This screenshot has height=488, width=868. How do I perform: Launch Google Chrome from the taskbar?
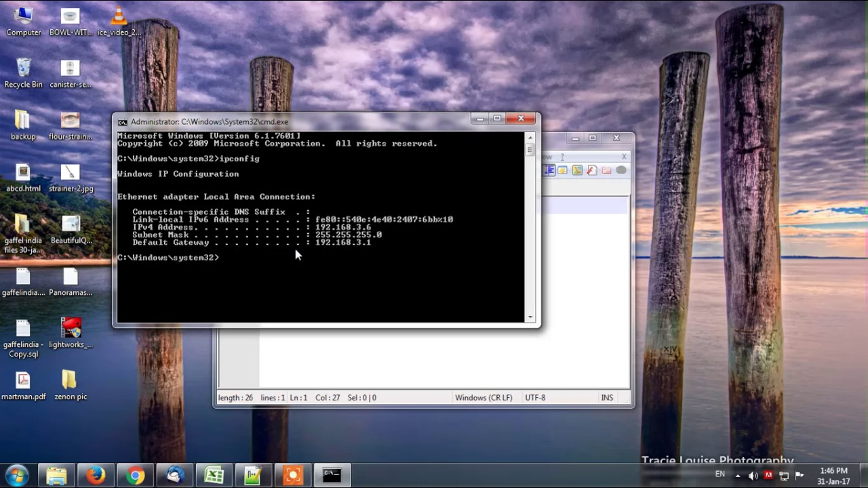click(x=135, y=475)
